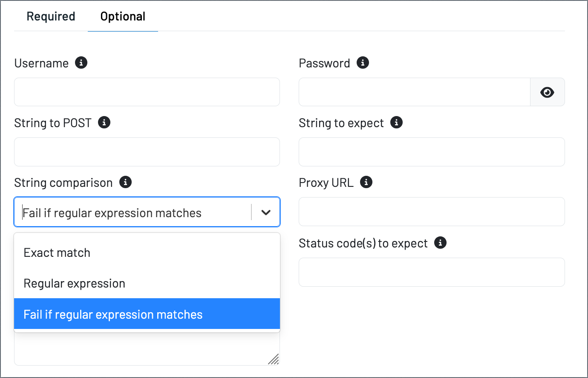
Task: Show info for Status code(s) to expect
Action: tap(440, 243)
